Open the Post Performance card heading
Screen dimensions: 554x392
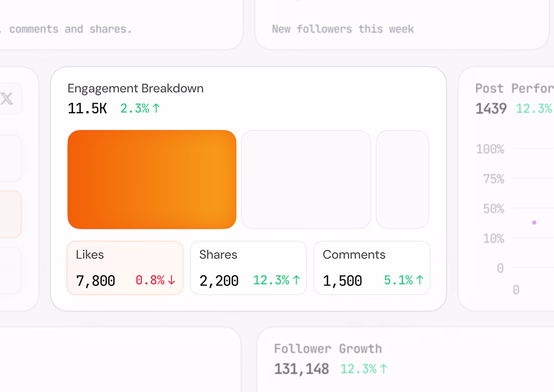click(514, 89)
